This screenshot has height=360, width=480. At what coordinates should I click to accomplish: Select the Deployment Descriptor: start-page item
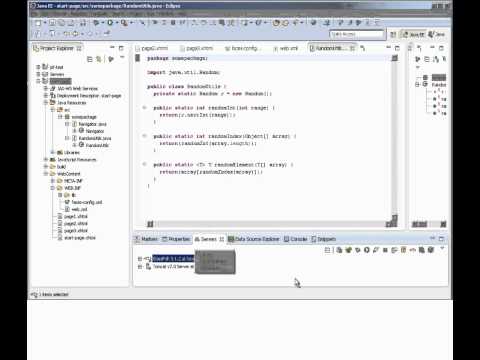coord(86,96)
